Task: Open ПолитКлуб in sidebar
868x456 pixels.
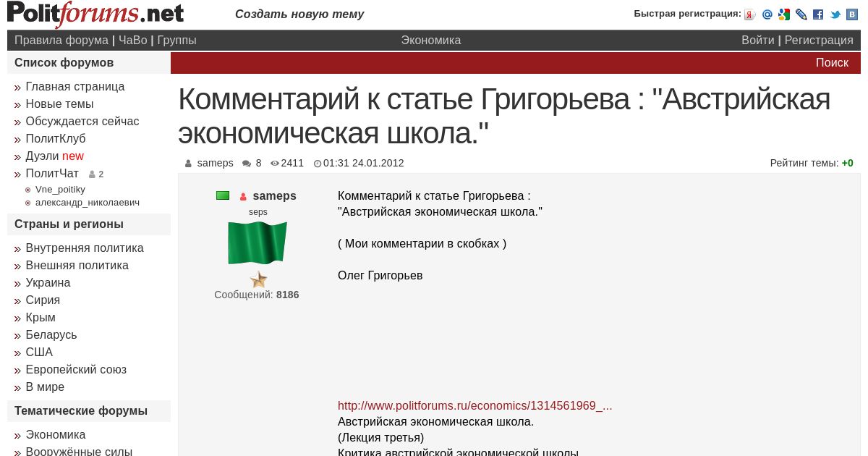Action: pyautogui.click(x=56, y=139)
